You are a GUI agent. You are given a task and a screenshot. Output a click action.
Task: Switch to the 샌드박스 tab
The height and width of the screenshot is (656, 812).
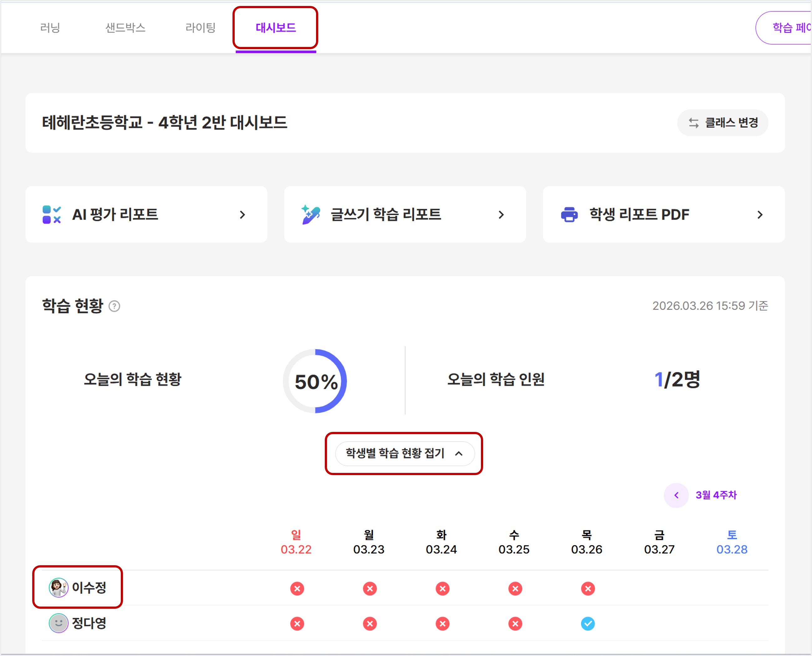click(x=125, y=28)
